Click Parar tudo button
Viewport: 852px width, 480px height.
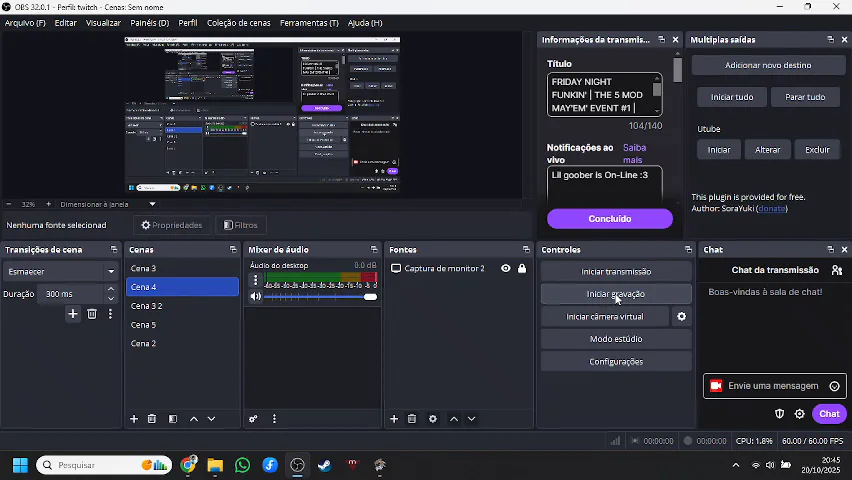[805, 97]
